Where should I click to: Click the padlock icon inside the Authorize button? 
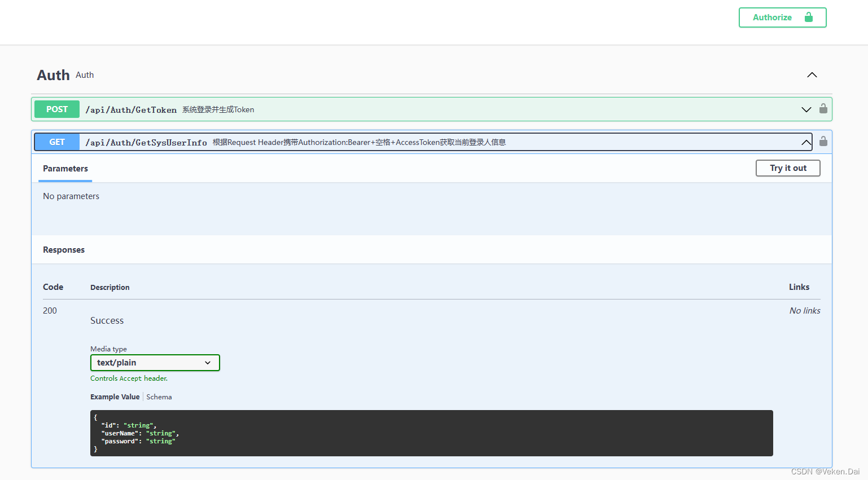pyautogui.click(x=809, y=17)
